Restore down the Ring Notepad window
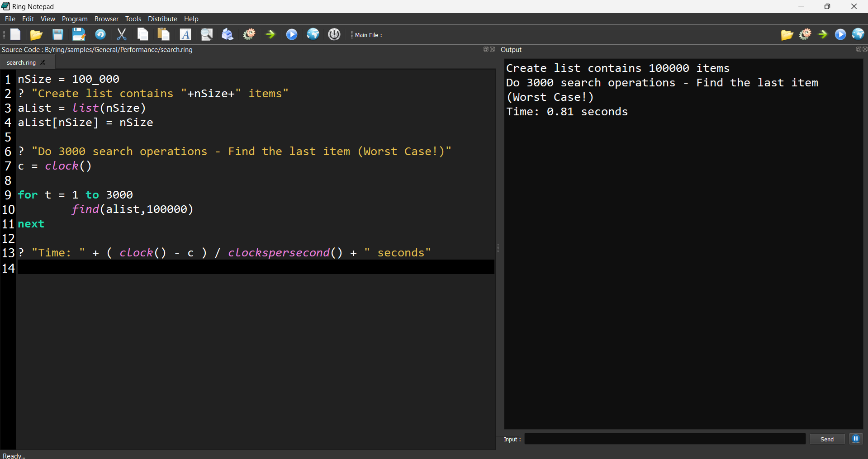 [x=827, y=6]
